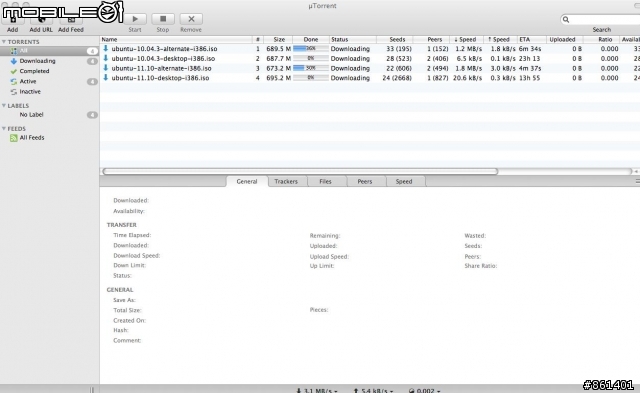640x393 pixels.
Task: Select All torrents in sidebar
Action: [49, 51]
